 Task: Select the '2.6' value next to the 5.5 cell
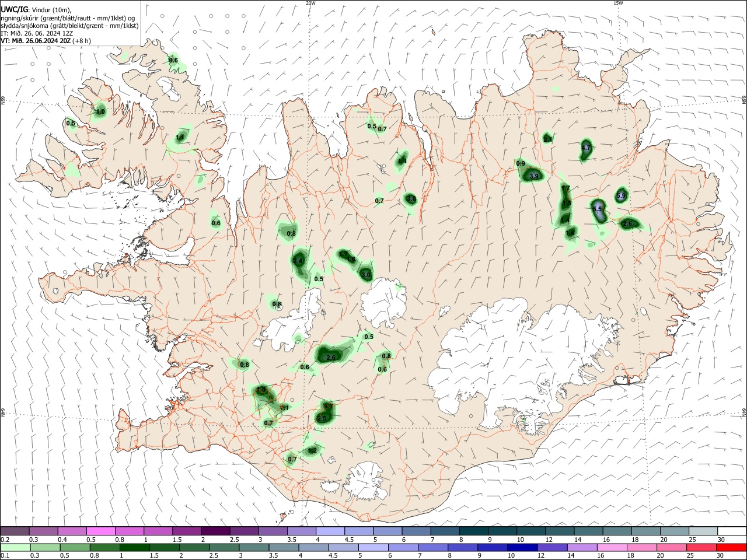click(x=628, y=224)
